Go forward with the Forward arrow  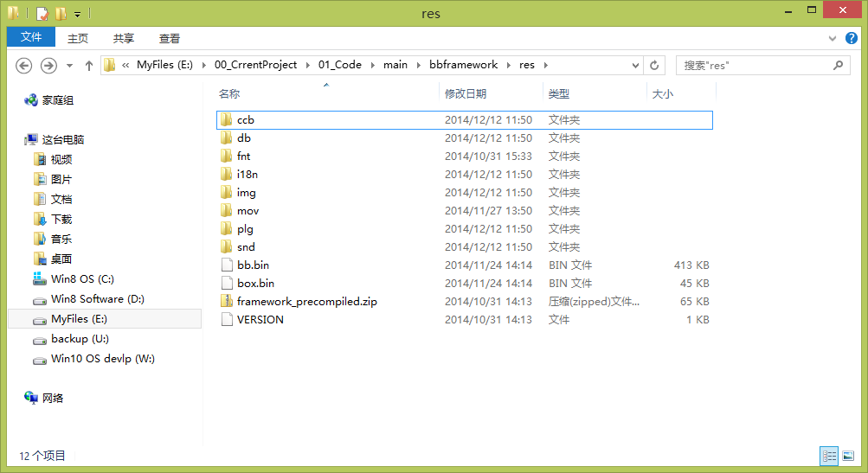pos(48,65)
